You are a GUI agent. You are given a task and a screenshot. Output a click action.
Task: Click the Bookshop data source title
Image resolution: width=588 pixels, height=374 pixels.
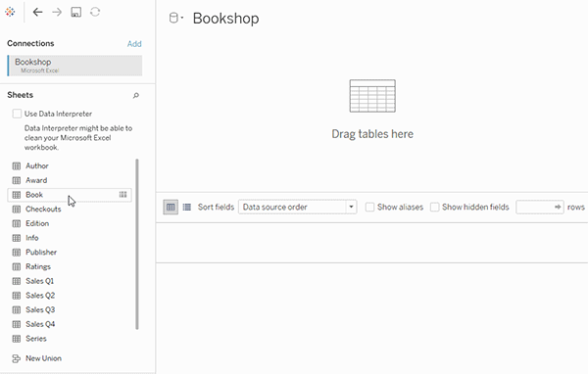[x=225, y=19]
